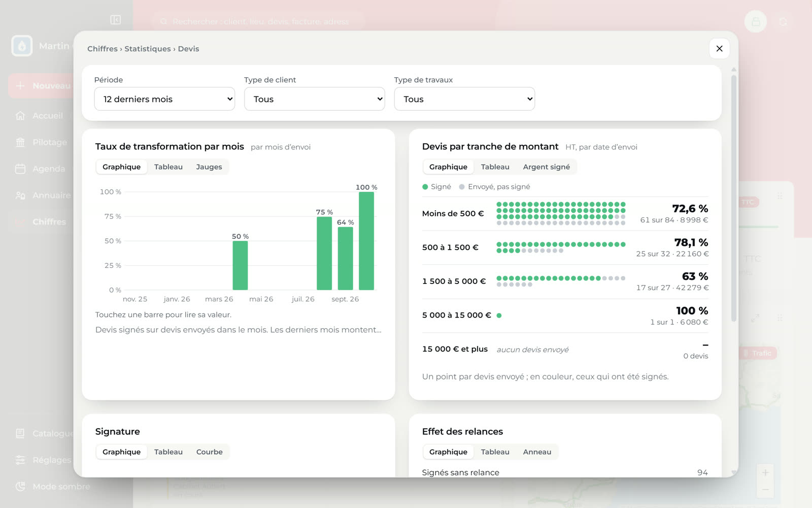This screenshot has width=812, height=508.
Task: Select Jauges tab in Taux de transformation
Action: coord(209,167)
